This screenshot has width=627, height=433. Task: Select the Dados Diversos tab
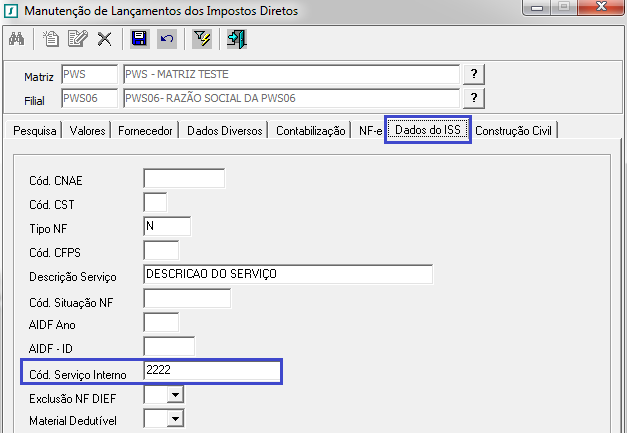225,131
